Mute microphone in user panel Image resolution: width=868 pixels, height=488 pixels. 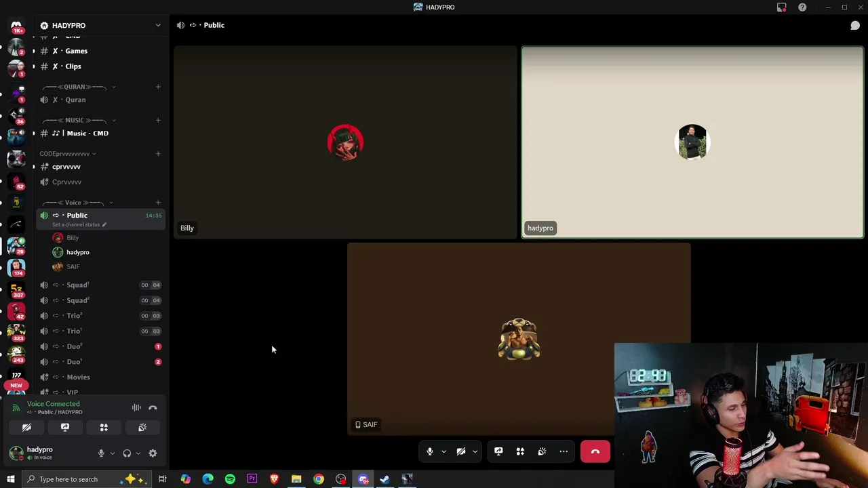point(101,453)
